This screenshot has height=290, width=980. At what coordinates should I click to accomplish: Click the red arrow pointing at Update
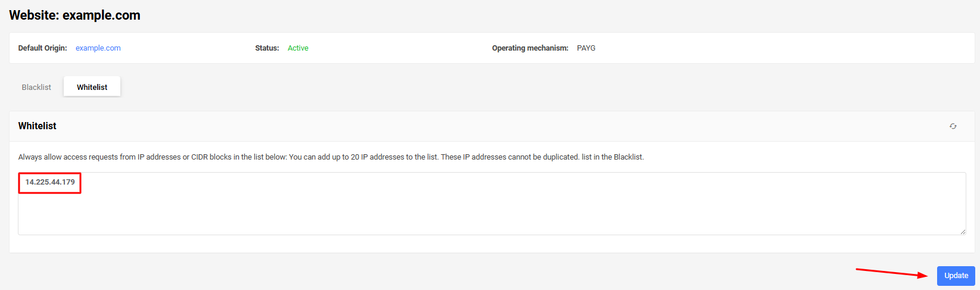[x=892, y=273]
